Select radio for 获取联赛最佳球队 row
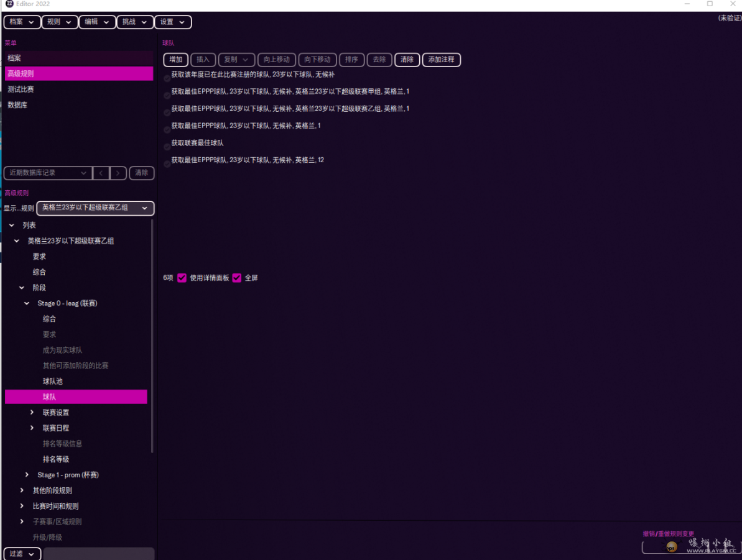The image size is (742, 560). point(167,147)
